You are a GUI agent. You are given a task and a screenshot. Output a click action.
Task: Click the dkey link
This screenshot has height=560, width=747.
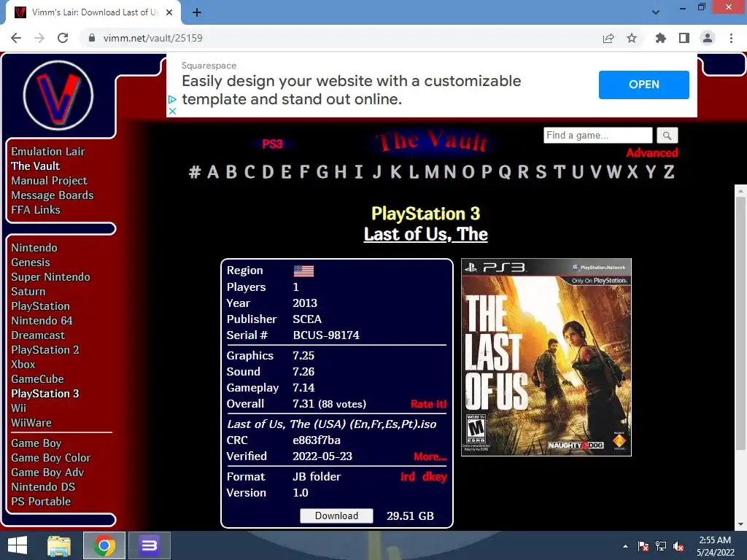(435, 477)
